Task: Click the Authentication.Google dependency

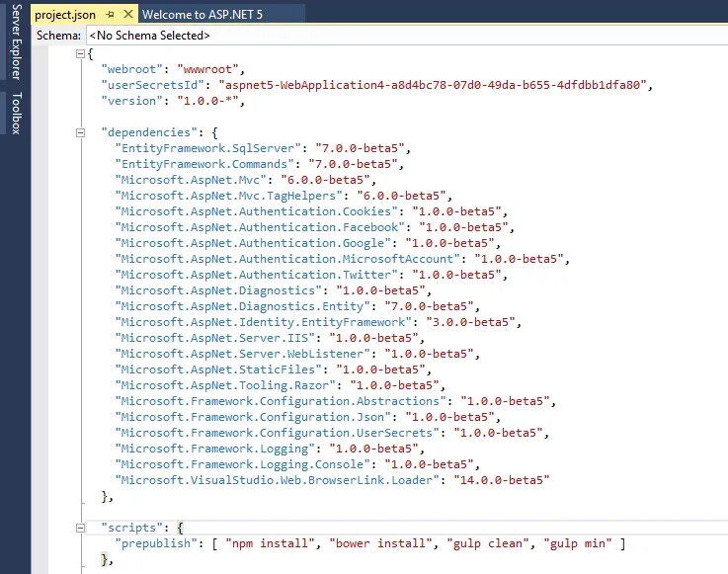Action: tap(253, 243)
